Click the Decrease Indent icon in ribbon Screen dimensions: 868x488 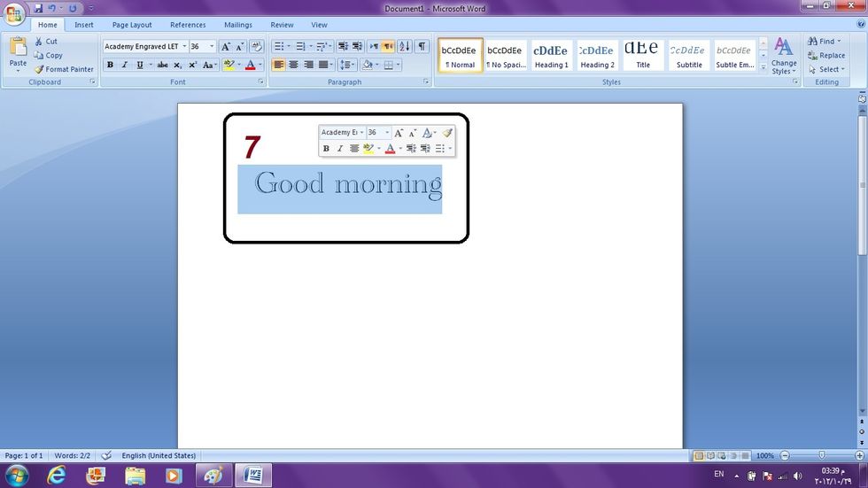point(343,46)
